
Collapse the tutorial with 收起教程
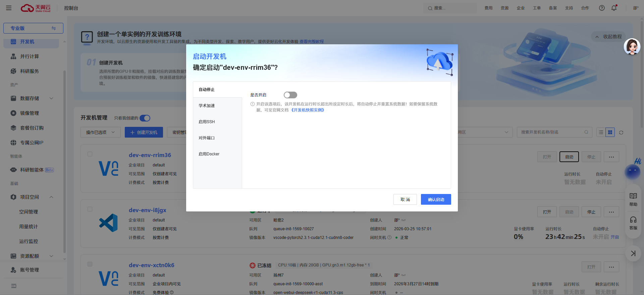pyautogui.click(x=609, y=37)
